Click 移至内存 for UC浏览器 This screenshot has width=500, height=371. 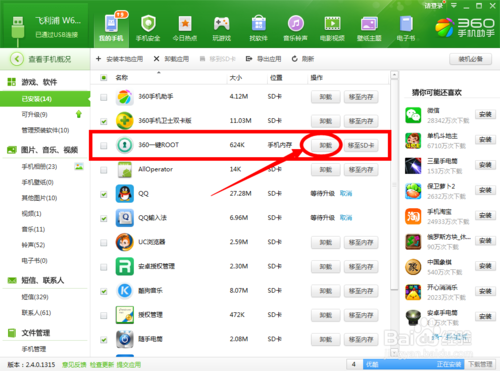(361, 243)
